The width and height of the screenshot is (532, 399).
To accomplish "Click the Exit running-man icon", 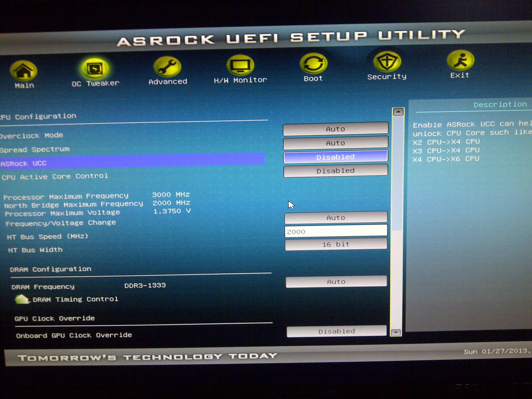I will (x=460, y=60).
